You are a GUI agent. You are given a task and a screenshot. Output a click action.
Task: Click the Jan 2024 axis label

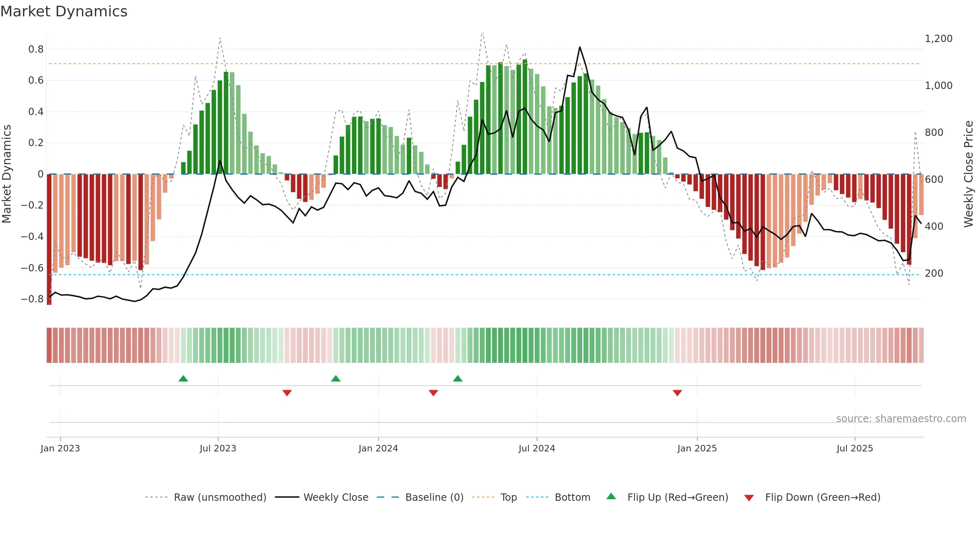click(378, 448)
